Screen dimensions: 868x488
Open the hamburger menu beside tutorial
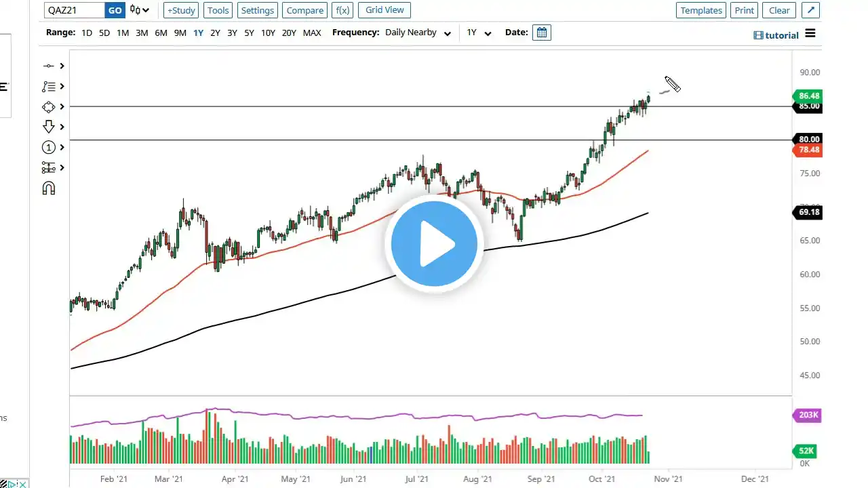point(810,34)
